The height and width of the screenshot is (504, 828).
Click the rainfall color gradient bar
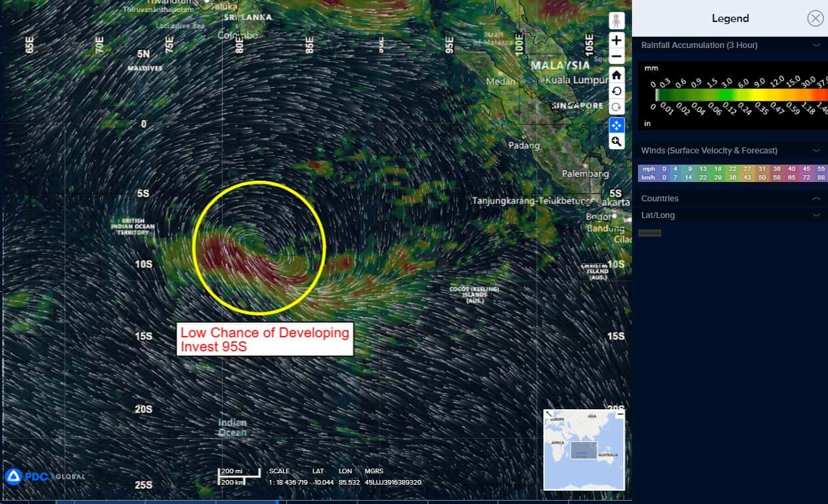click(x=732, y=95)
